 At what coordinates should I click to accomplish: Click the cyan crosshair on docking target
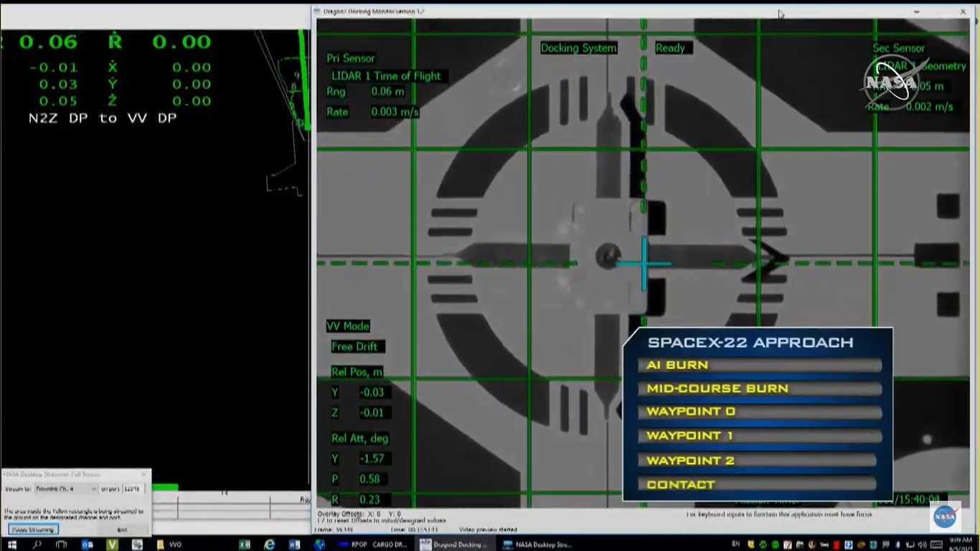tap(644, 264)
